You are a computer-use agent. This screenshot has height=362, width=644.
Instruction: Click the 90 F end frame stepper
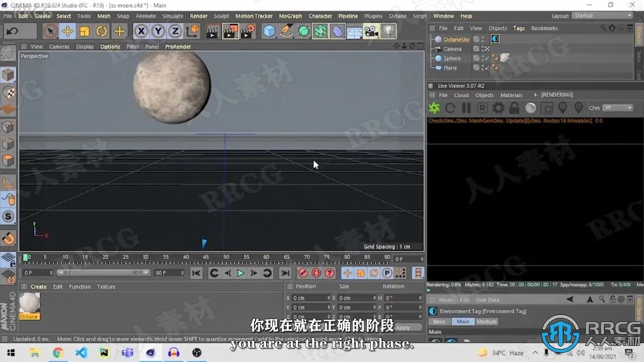[183, 273]
